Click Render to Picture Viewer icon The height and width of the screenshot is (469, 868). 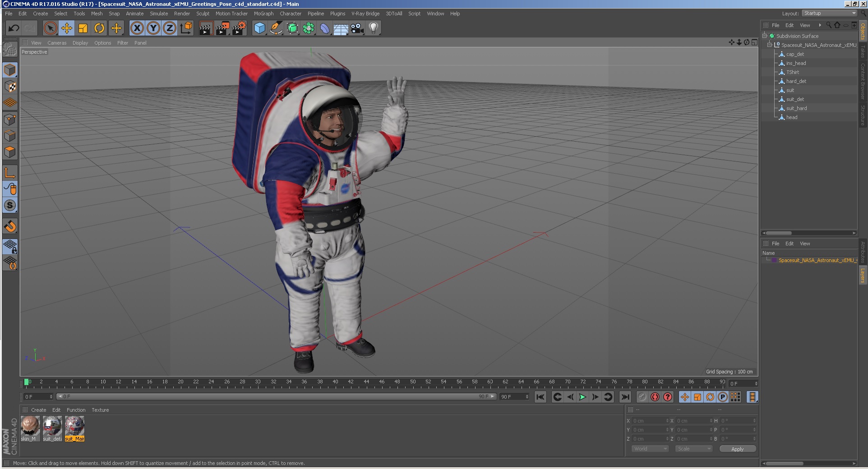(x=222, y=28)
